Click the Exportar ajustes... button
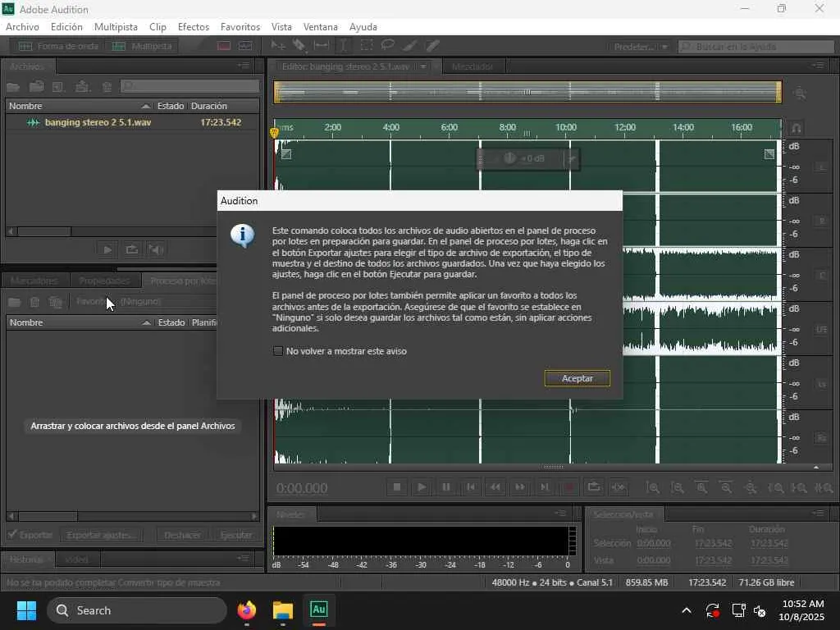 (101, 535)
